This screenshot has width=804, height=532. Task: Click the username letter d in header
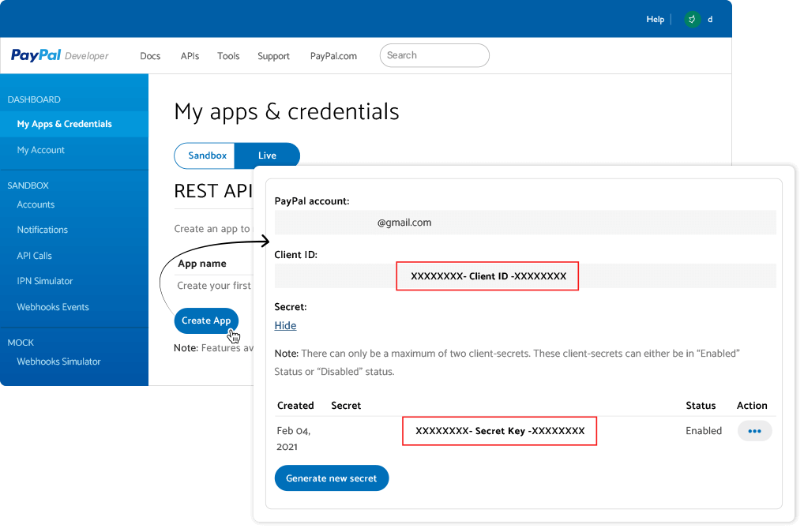pos(710,20)
